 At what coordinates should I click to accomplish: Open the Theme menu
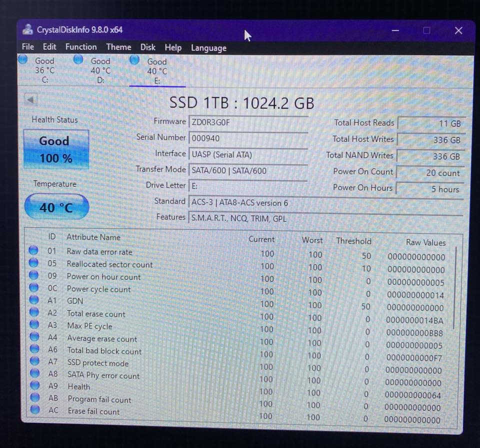tap(118, 47)
